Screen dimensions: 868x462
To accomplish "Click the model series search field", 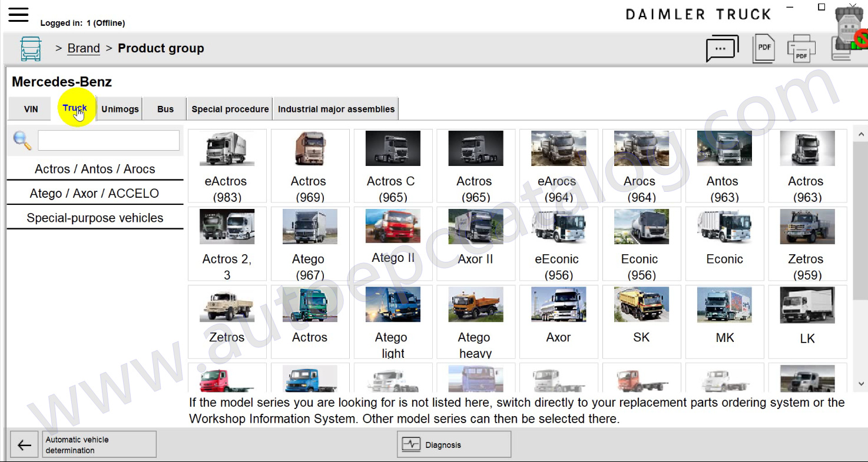I will pos(109,141).
